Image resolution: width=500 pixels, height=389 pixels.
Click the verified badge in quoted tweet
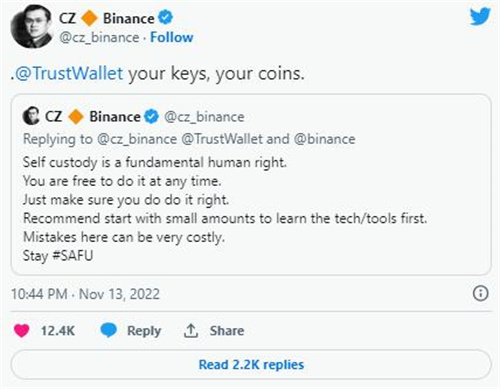pos(152,117)
